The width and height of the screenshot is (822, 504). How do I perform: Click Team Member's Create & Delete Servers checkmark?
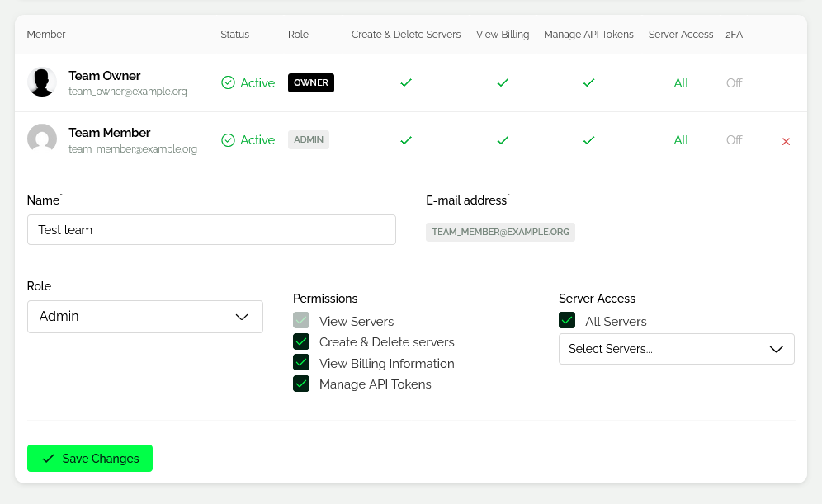coord(406,140)
